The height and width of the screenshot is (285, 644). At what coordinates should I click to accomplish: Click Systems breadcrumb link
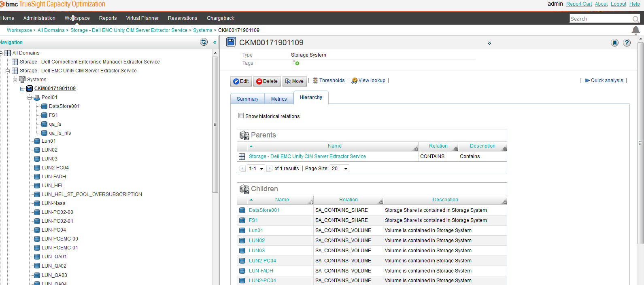[x=202, y=30]
